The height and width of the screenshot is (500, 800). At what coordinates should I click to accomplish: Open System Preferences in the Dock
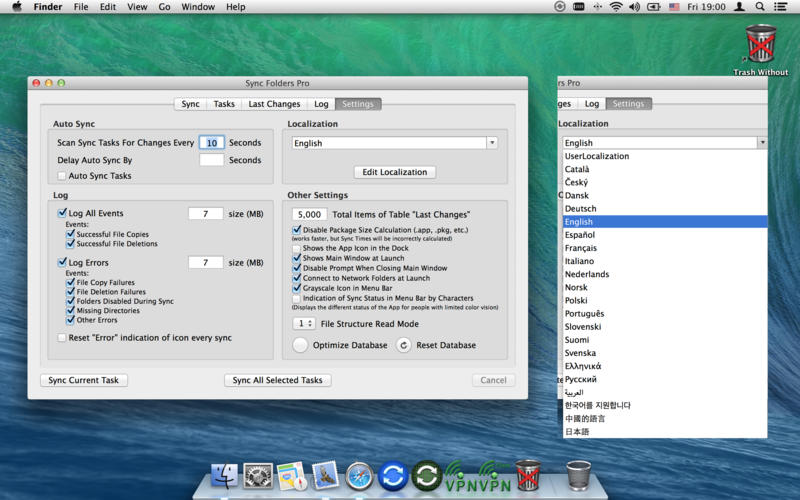click(258, 475)
